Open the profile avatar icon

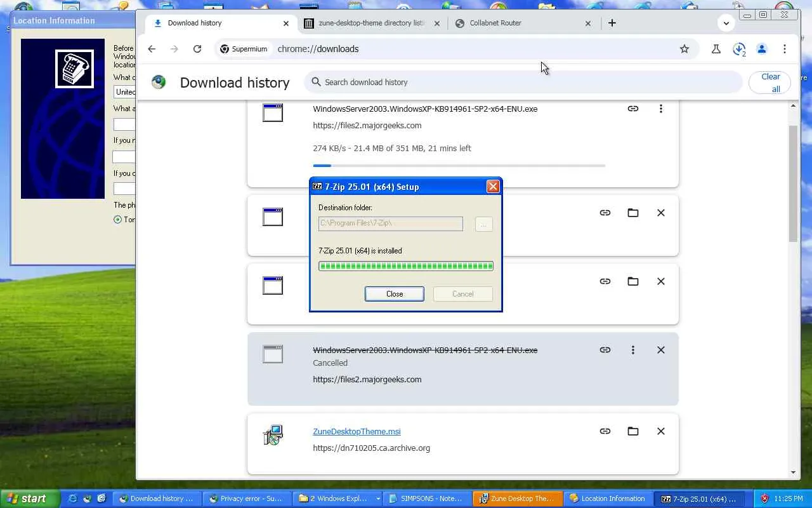762,49
